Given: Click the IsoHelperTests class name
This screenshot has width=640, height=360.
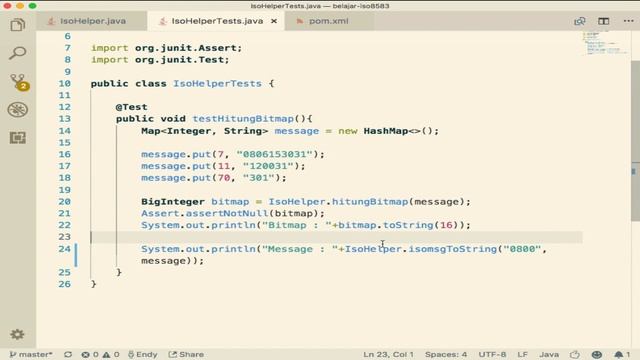Looking at the screenshot, I should click(x=217, y=84).
